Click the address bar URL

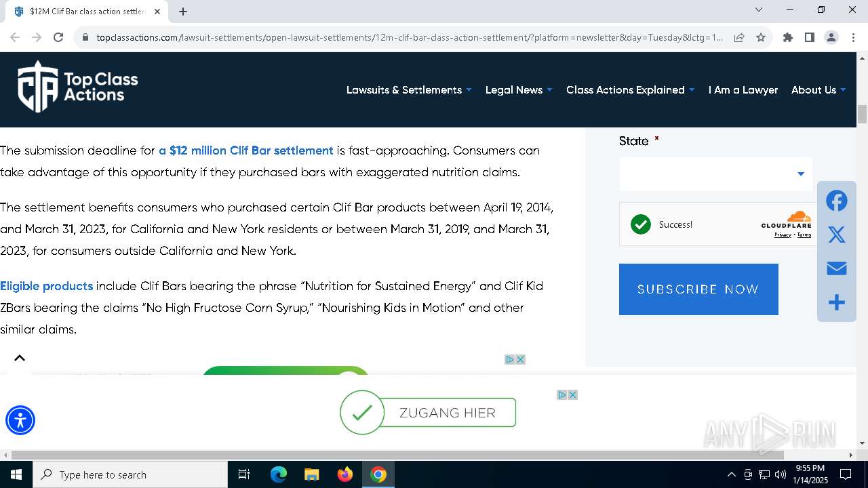pos(410,37)
